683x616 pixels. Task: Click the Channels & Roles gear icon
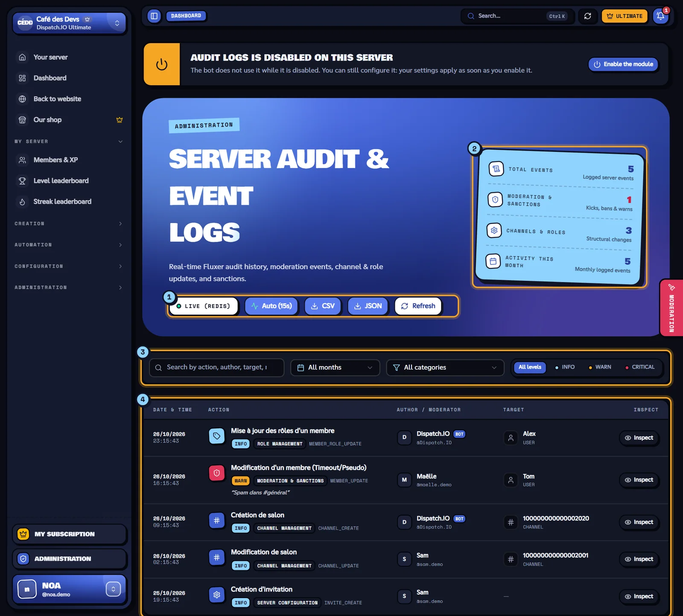[x=494, y=230]
